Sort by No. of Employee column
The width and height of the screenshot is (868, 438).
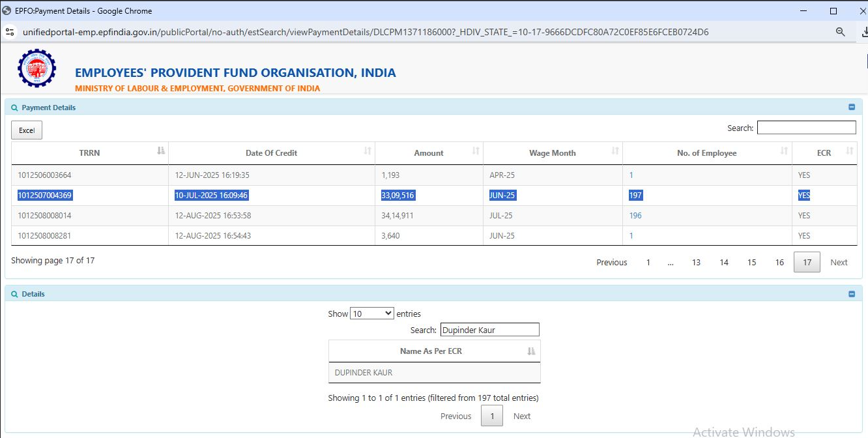[784, 151]
